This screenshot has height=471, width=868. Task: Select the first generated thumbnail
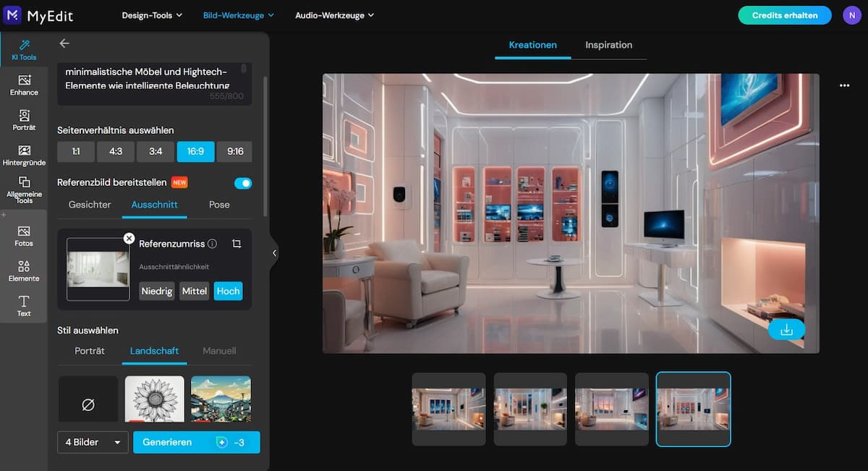[449, 409]
